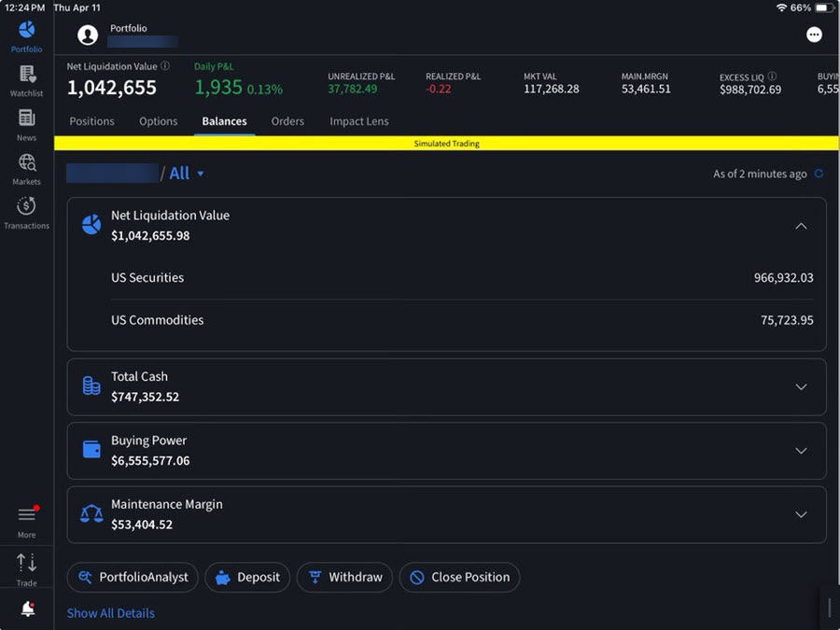Image resolution: width=840 pixels, height=630 pixels.
Task: Tap the As of 2 minutes ago text
Action: (760, 174)
